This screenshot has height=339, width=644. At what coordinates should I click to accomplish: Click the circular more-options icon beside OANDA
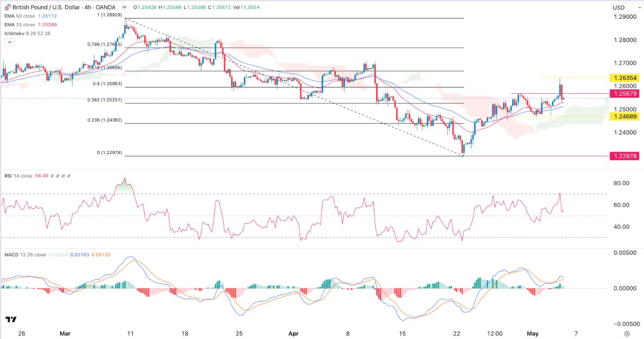pyautogui.click(x=124, y=8)
